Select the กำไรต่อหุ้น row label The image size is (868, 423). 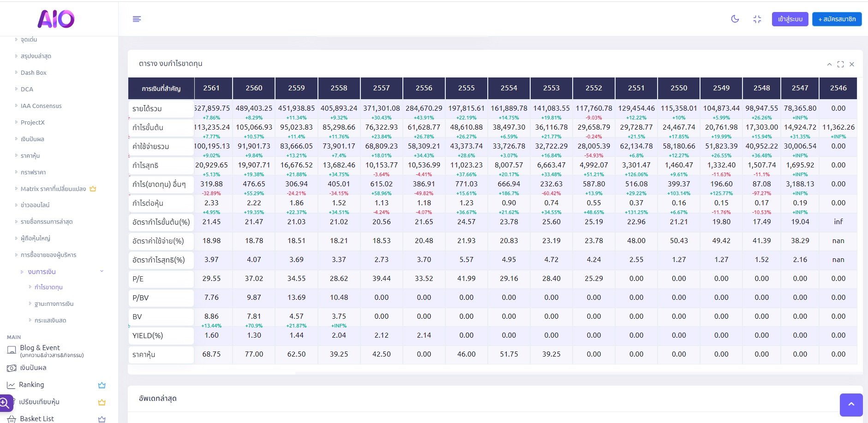pyautogui.click(x=161, y=203)
